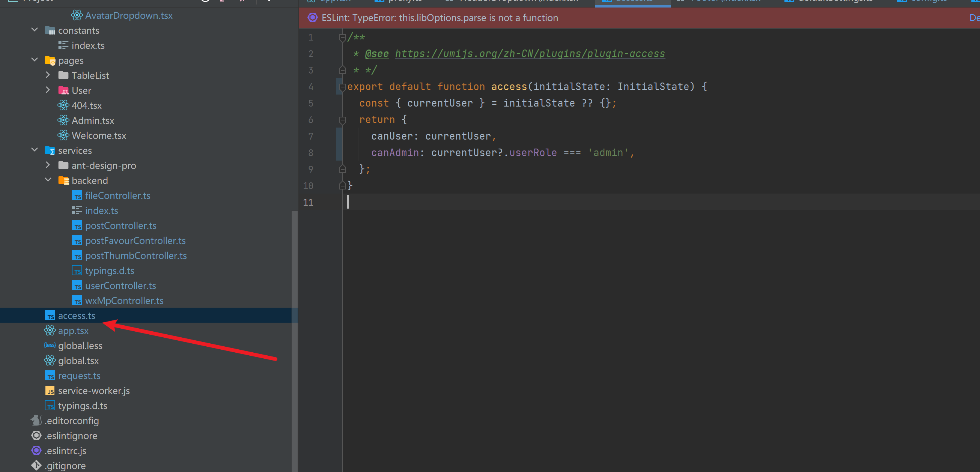The height and width of the screenshot is (472, 980).
Task: Fold the return block at line 6
Action: [x=342, y=120]
